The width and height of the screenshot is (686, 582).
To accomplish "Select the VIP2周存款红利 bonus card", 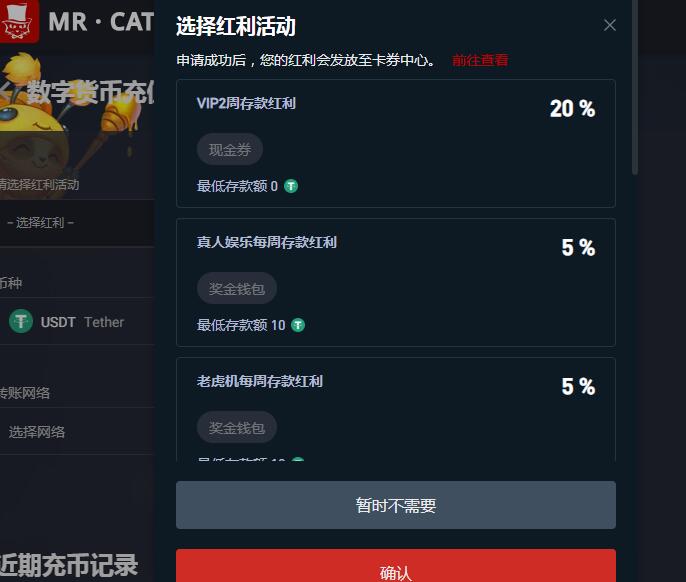I will pos(396,144).
